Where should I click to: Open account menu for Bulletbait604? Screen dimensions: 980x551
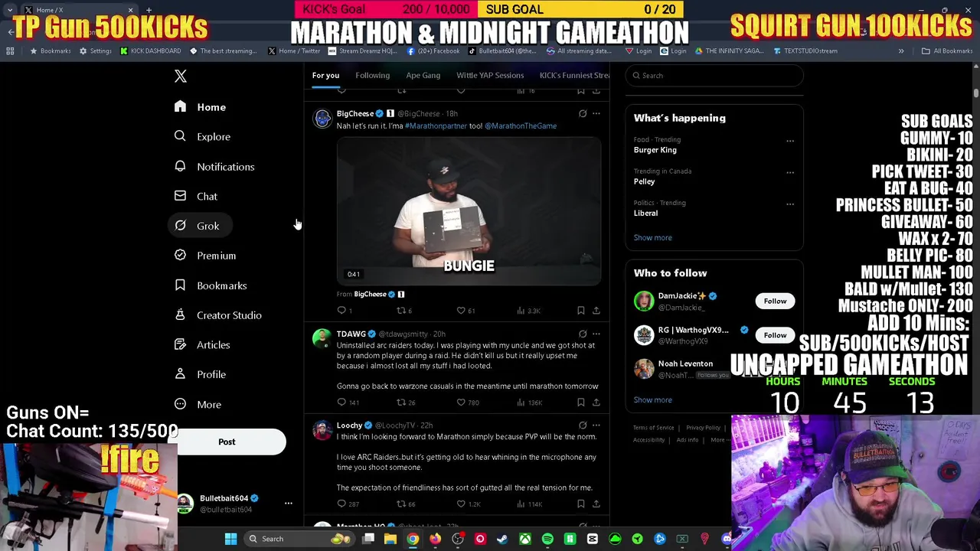[234, 504]
